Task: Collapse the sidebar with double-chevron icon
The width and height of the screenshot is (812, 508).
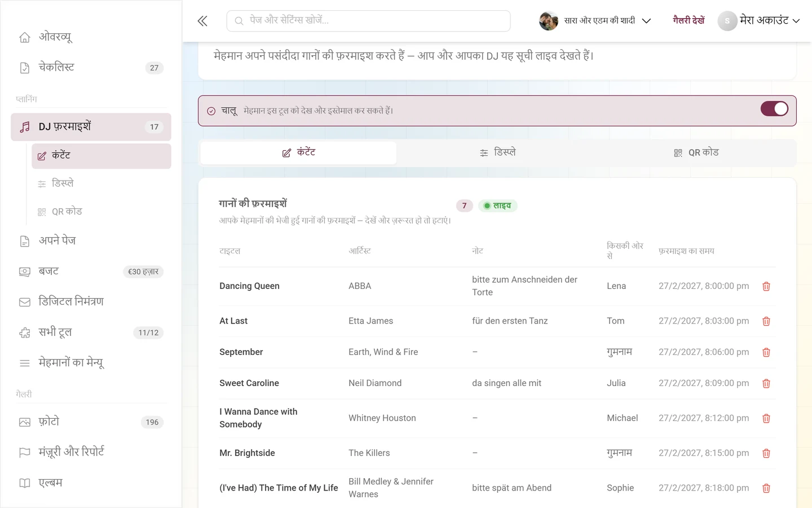Action: [x=202, y=21]
